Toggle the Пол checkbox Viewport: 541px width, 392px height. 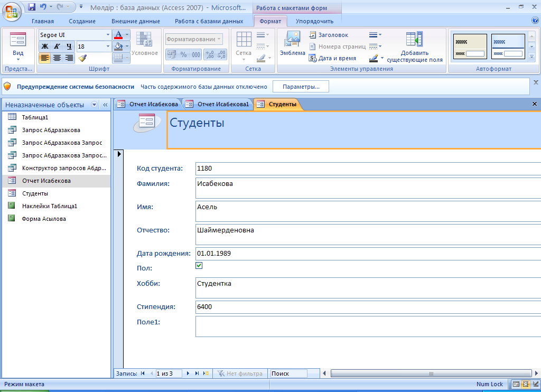(x=199, y=266)
